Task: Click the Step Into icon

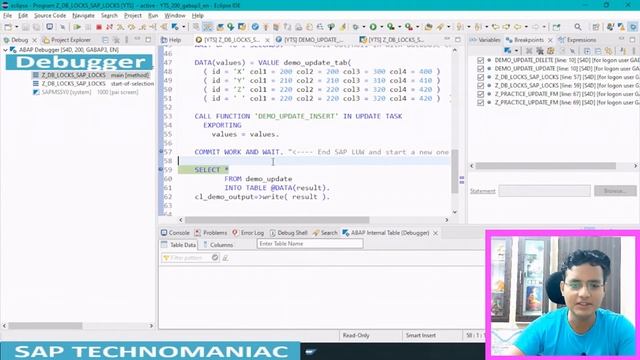Action: tap(120, 27)
